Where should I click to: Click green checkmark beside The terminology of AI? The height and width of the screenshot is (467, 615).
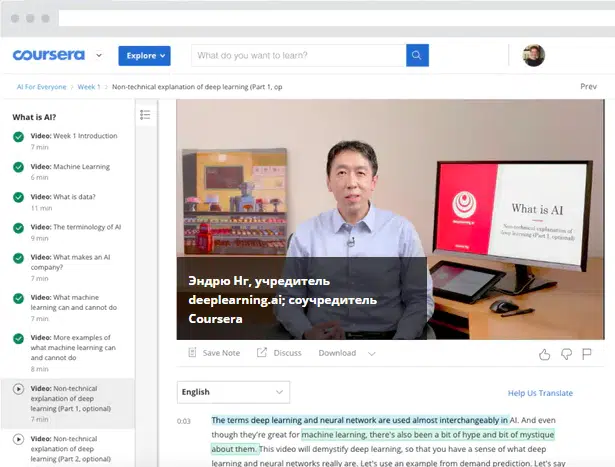point(18,227)
